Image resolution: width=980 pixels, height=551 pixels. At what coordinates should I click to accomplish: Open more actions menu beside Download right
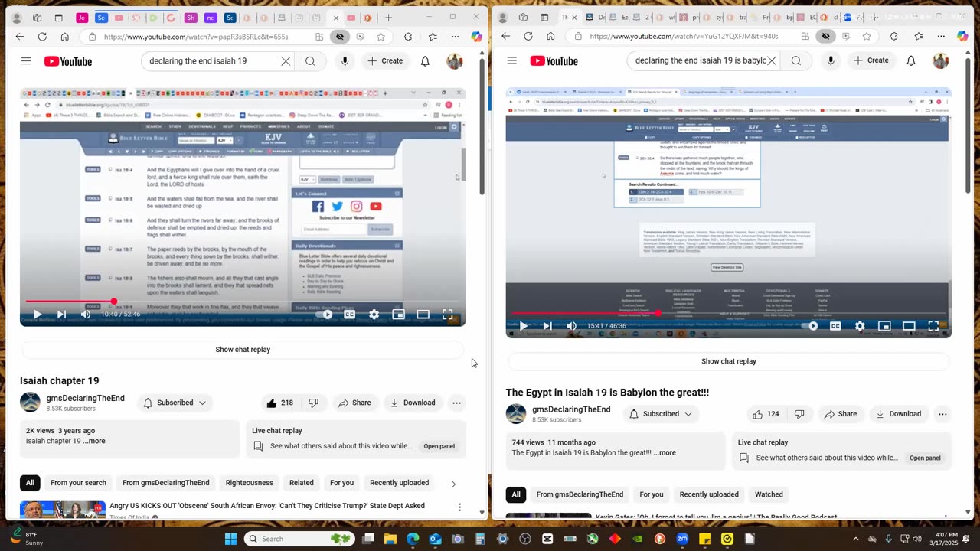(x=942, y=414)
